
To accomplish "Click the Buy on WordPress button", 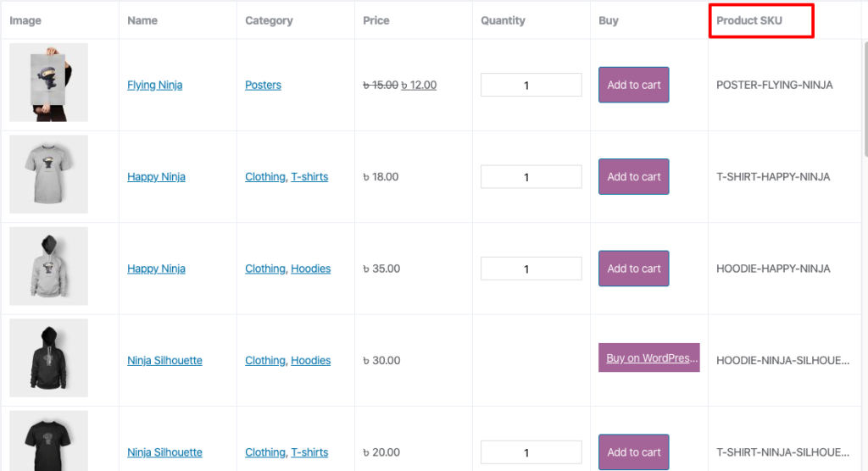I will pos(648,357).
